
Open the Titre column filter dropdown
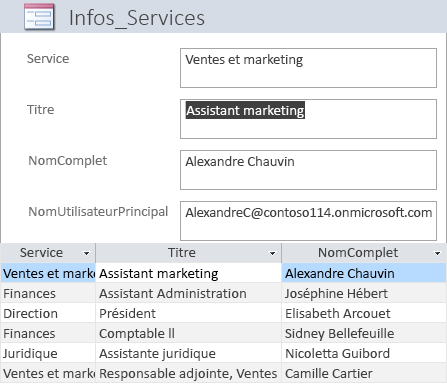tap(272, 253)
